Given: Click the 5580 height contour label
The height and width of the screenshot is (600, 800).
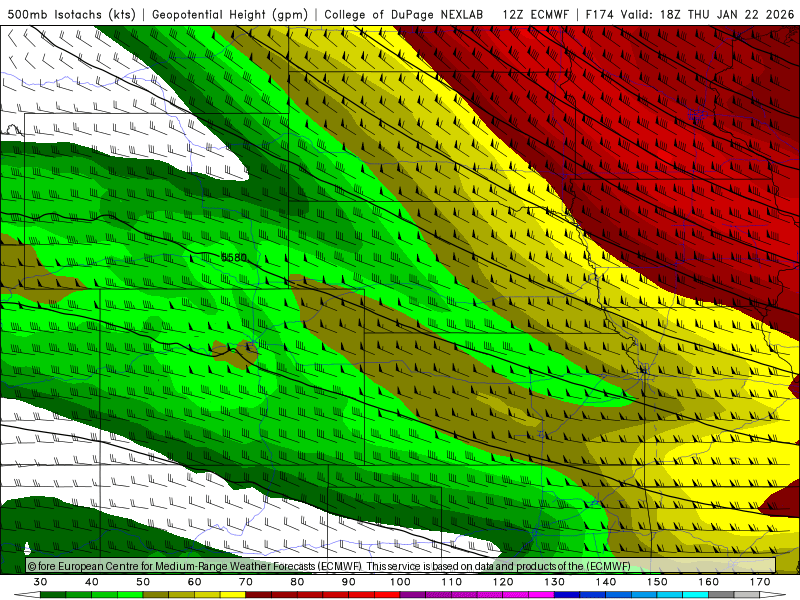Looking at the screenshot, I should 234,258.
